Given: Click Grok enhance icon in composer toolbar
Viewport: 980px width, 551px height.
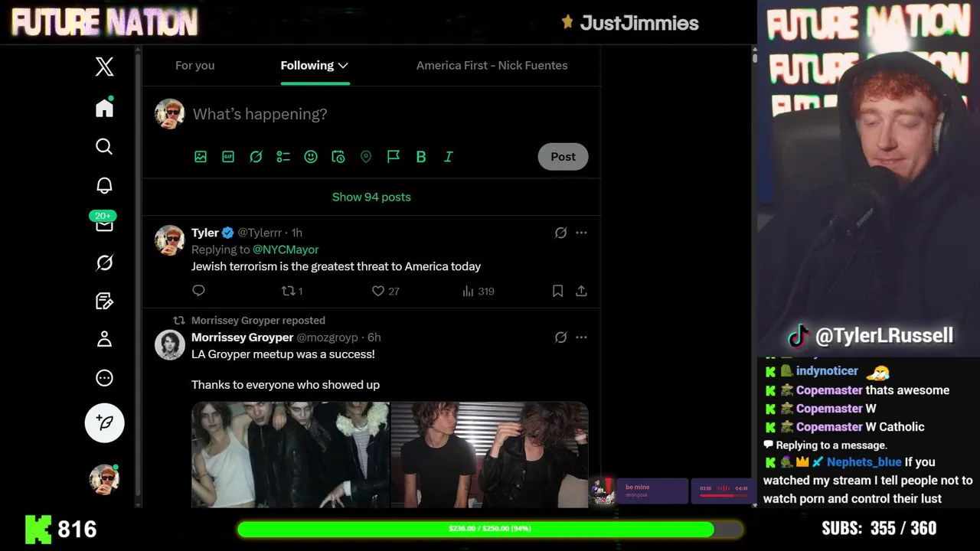Looking at the screenshot, I should [256, 156].
